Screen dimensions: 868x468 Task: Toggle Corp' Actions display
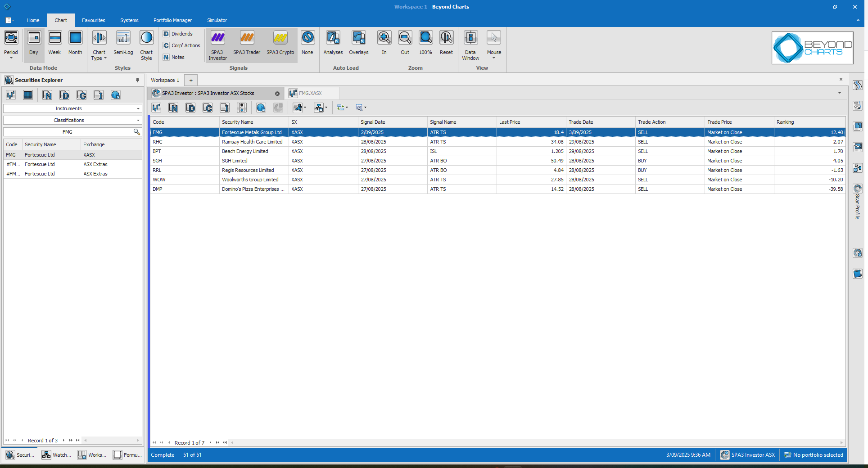181,45
